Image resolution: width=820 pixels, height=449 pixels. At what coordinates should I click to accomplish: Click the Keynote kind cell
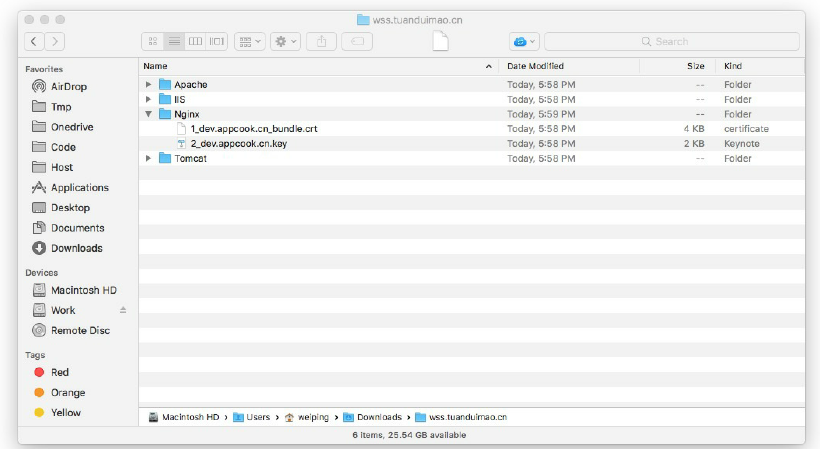(742, 143)
